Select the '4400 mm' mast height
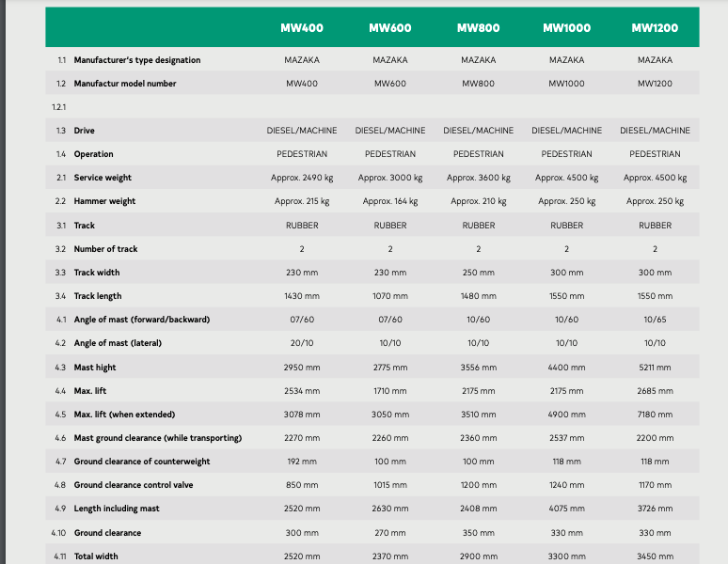The height and width of the screenshot is (564, 728). pyautogui.click(x=566, y=368)
